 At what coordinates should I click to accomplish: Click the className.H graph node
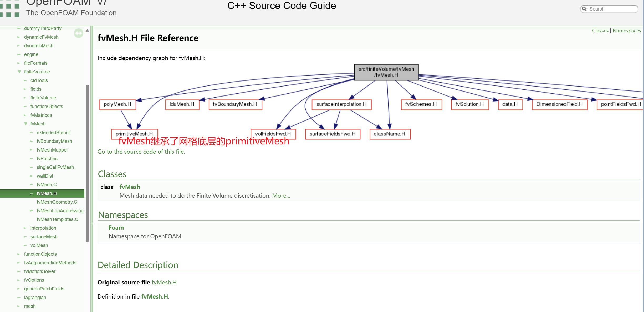point(390,134)
